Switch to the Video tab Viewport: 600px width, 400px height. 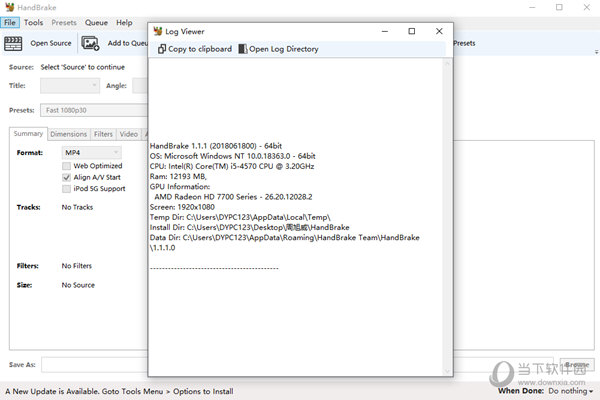click(129, 134)
